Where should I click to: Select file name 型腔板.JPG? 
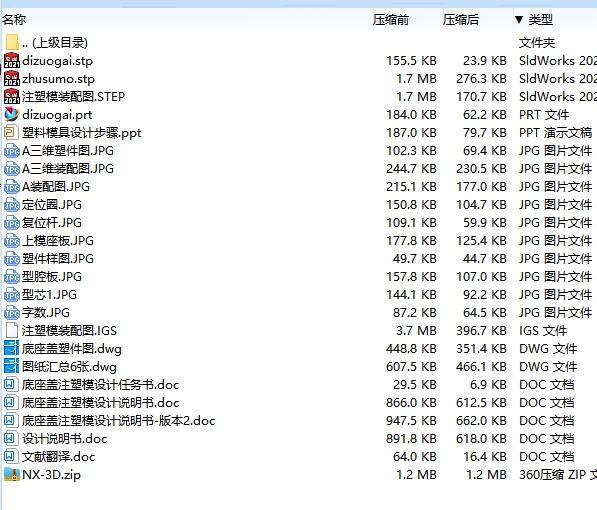click(52, 277)
